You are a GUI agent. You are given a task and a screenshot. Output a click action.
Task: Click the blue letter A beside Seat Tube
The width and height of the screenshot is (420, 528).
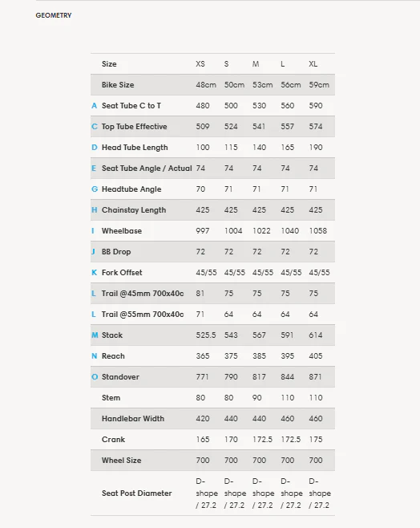click(94, 106)
